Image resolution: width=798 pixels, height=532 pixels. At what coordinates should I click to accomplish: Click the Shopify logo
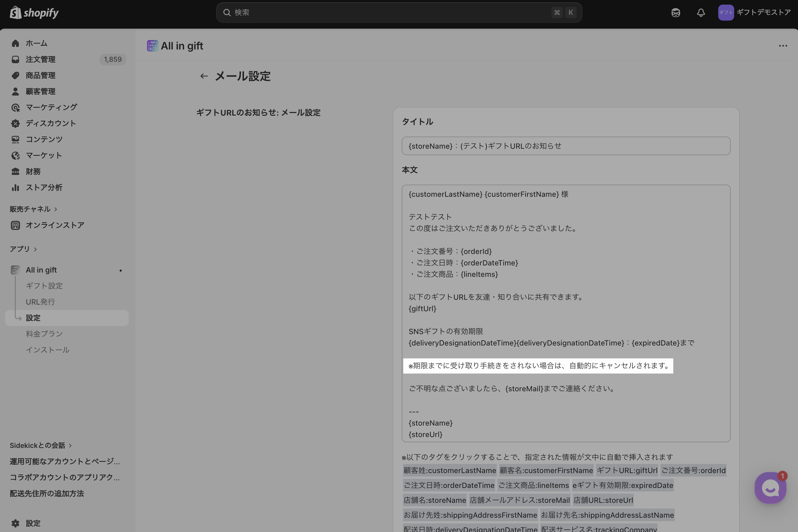click(x=34, y=13)
